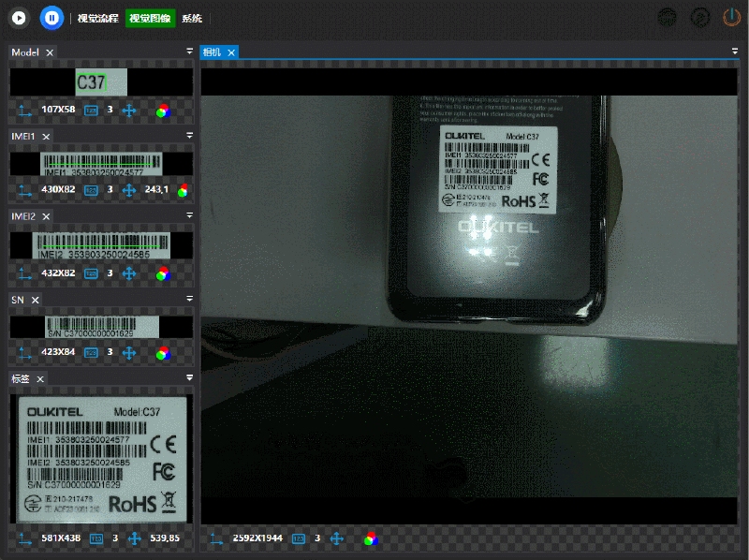Click the axis icon below camera view
This screenshot has height=560, width=749.
pos(217,538)
